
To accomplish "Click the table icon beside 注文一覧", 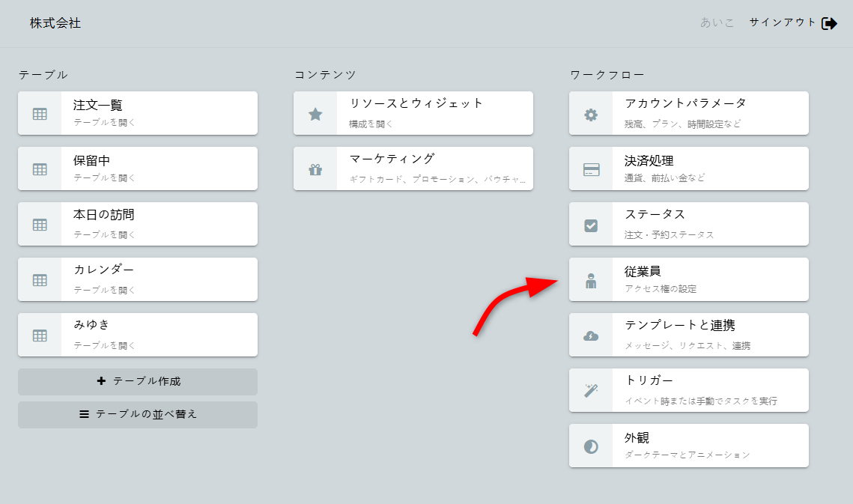I will click(x=40, y=114).
